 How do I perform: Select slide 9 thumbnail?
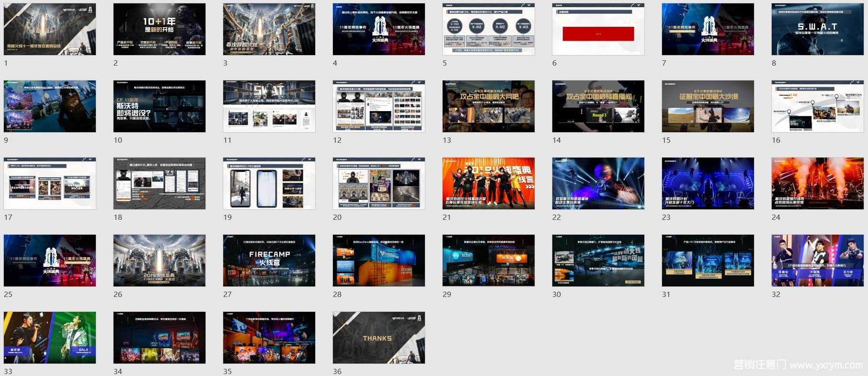(x=50, y=106)
